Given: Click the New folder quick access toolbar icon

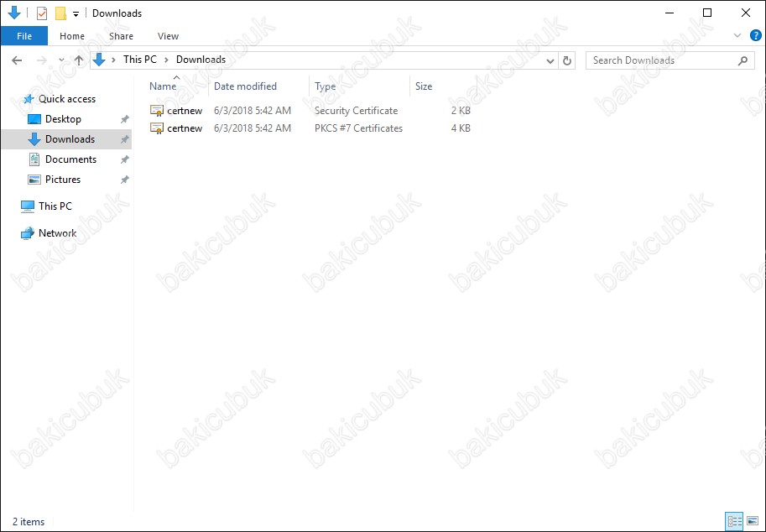Looking at the screenshot, I should click(x=60, y=13).
